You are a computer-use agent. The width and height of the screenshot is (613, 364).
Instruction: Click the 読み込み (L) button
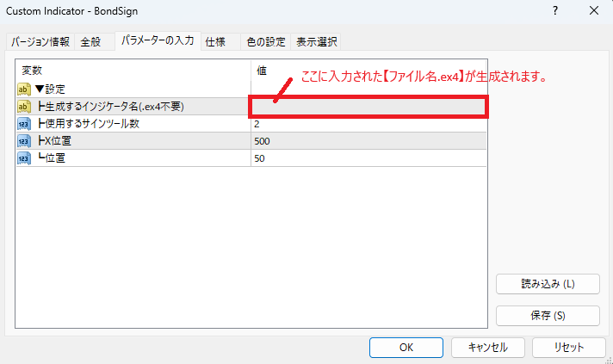(548, 284)
